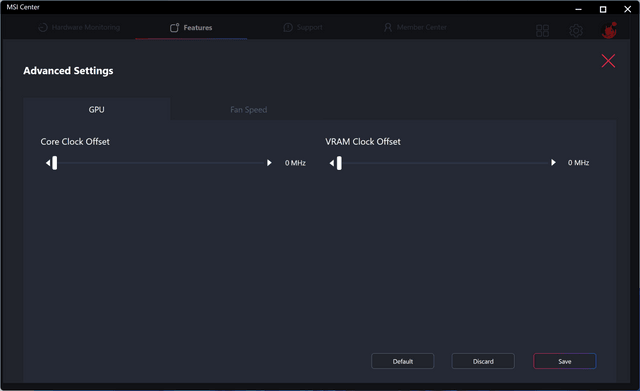Click the VRAM Clock Offset slider track

(443, 163)
